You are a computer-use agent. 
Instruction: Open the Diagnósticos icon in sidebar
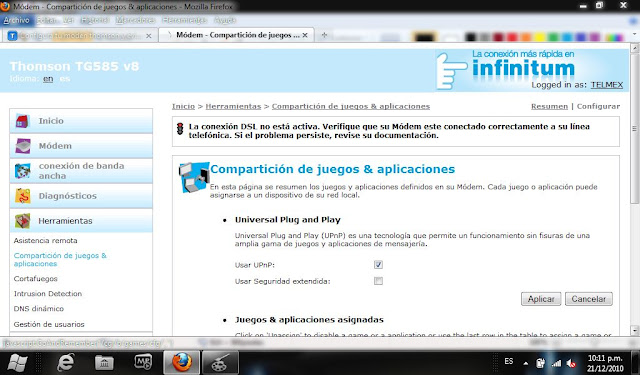tap(22, 196)
